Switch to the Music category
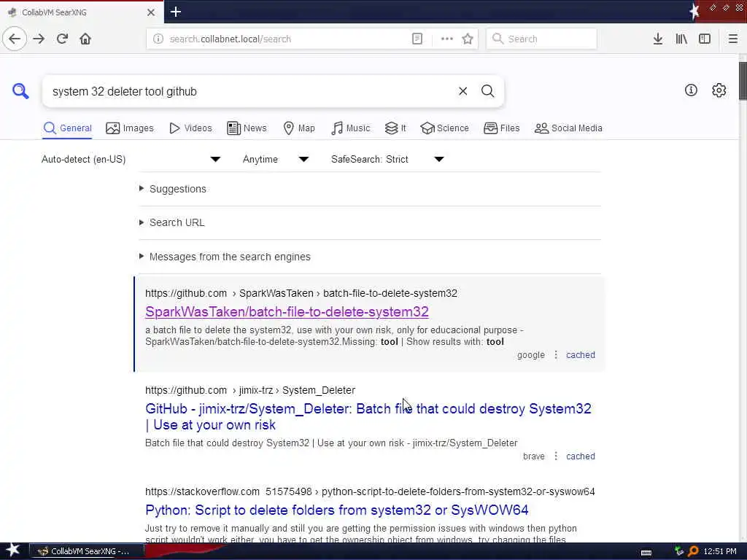This screenshot has width=747, height=560. [x=350, y=128]
